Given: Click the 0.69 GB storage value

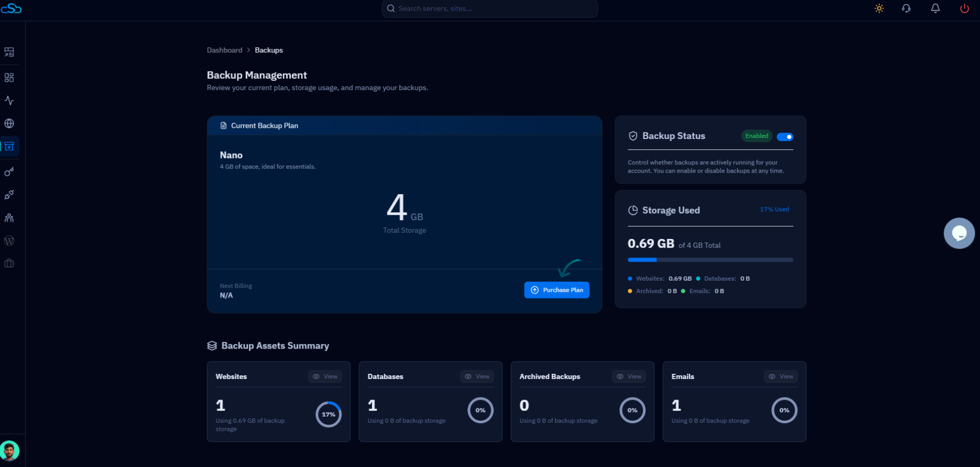Looking at the screenshot, I should click(x=651, y=244).
